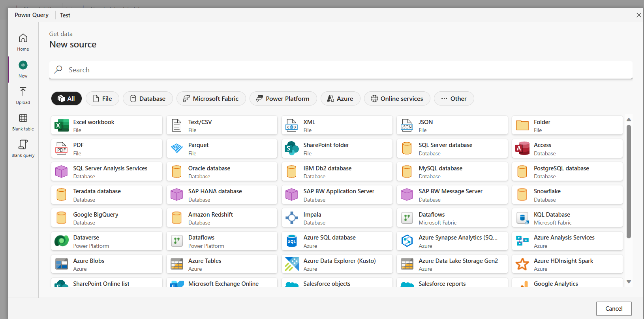Click the Azure Synapse Analytics icon
644x319 pixels.
point(407,241)
